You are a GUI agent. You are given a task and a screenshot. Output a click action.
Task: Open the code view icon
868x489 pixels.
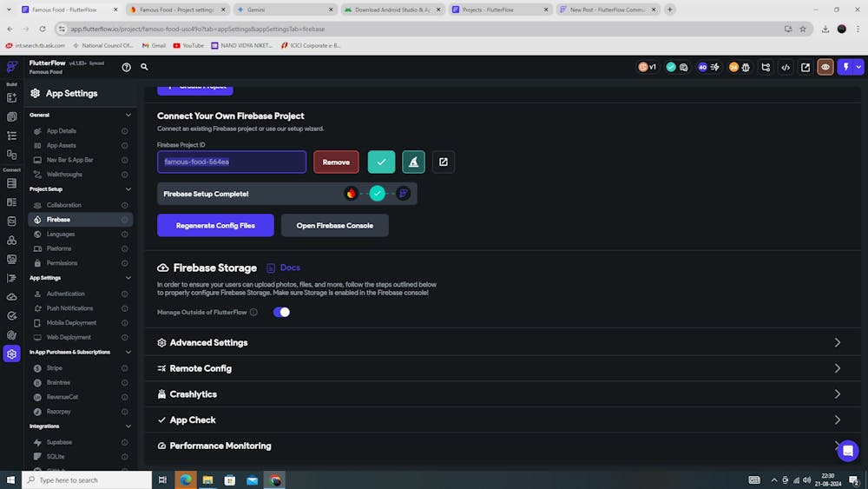786,67
